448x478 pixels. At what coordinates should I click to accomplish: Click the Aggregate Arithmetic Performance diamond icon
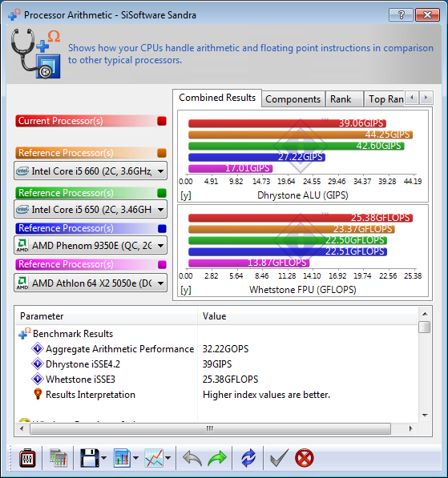[38, 348]
